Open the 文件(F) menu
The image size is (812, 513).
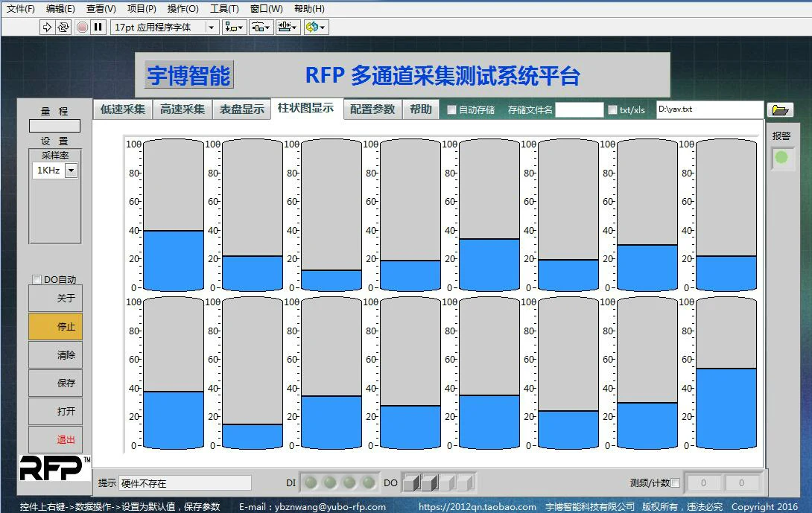coord(20,9)
